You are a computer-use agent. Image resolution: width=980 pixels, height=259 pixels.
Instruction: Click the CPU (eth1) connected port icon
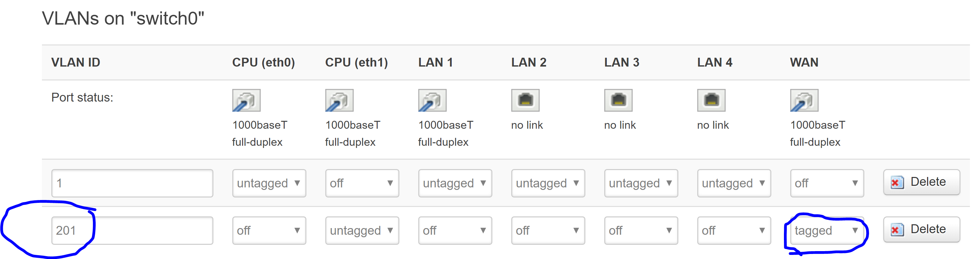pos(339,100)
